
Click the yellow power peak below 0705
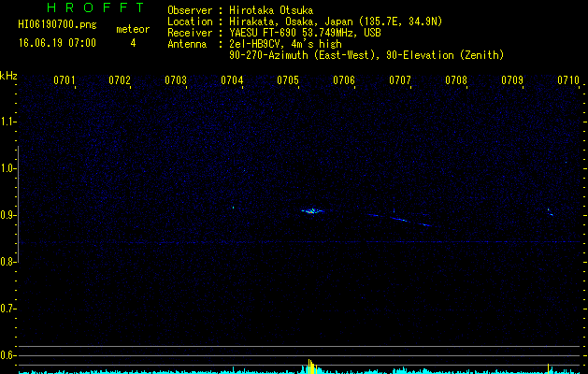311,367
